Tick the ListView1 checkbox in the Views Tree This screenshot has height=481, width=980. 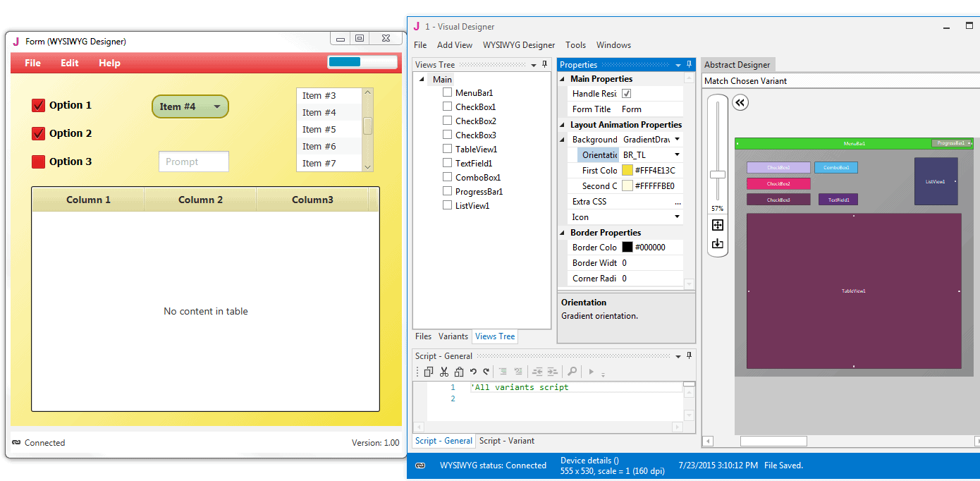pyautogui.click(x=447, y=205)
